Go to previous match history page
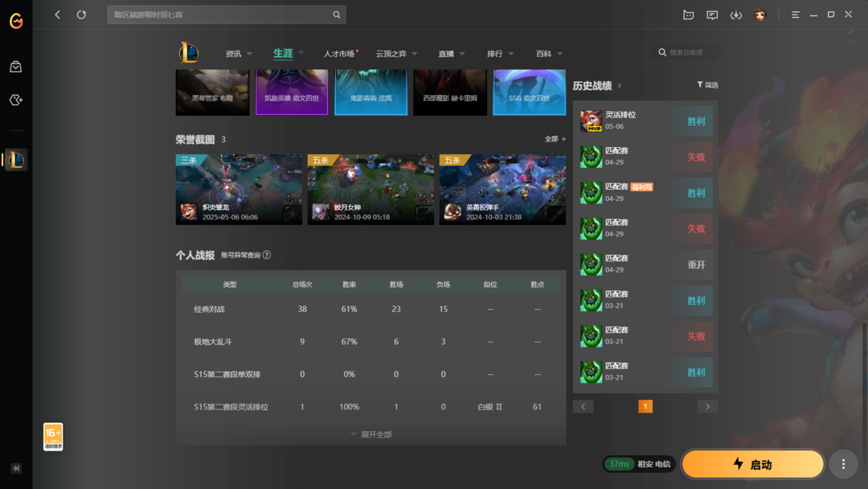 583,406
